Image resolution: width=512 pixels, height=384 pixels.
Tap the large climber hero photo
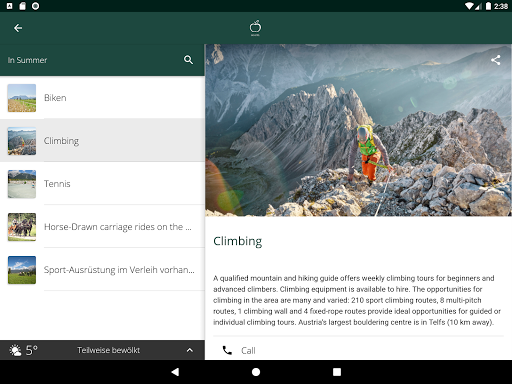[x=358, y=130]
